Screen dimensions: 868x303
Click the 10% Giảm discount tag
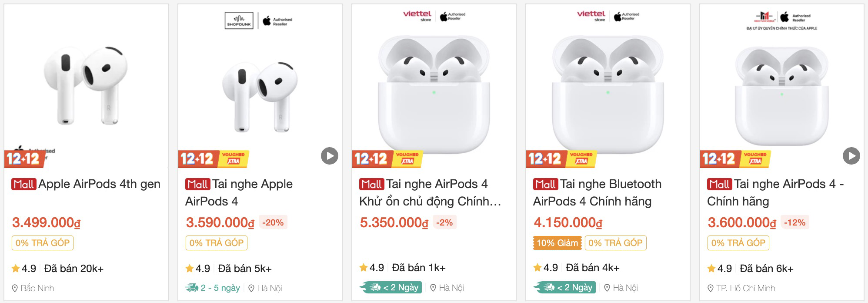point(557,243)
